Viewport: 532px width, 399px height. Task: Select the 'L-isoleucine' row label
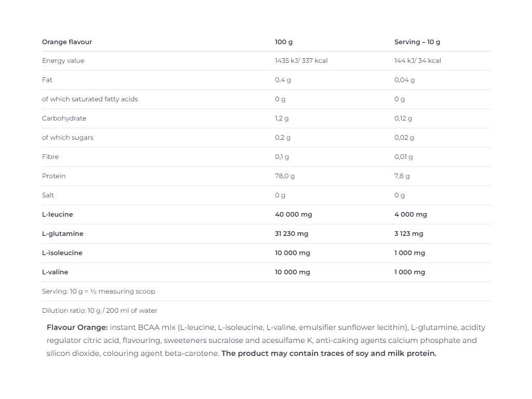pos(62,253)
